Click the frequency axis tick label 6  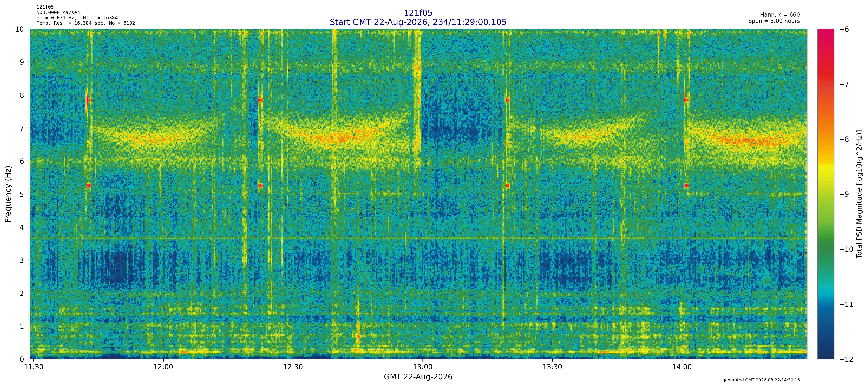pos(22,162)
